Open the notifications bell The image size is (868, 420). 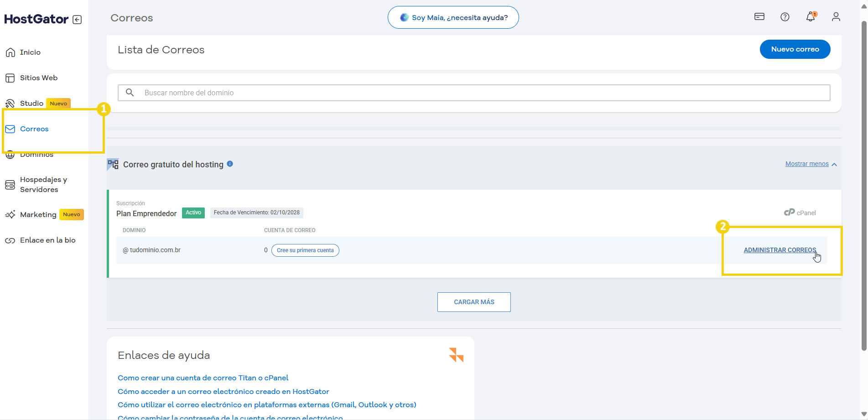coord(810,17)
